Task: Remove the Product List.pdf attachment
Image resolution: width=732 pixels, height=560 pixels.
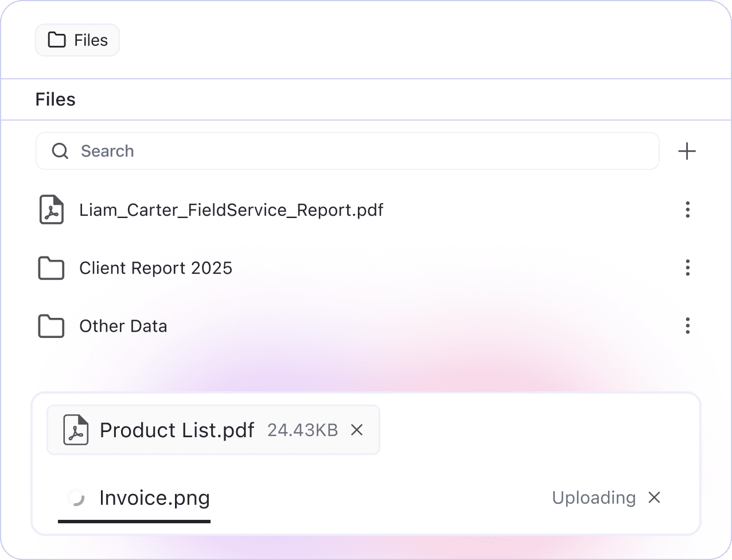Action: pos(357,430)
